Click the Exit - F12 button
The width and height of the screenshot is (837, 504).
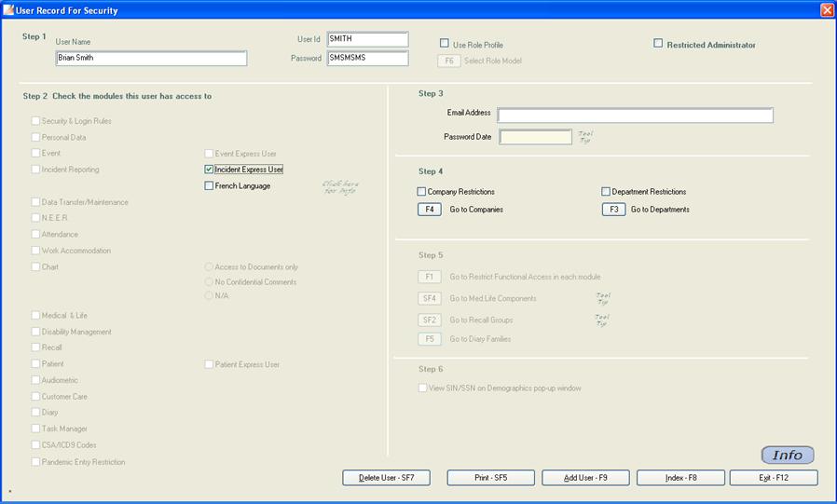(x=774, y=478)
